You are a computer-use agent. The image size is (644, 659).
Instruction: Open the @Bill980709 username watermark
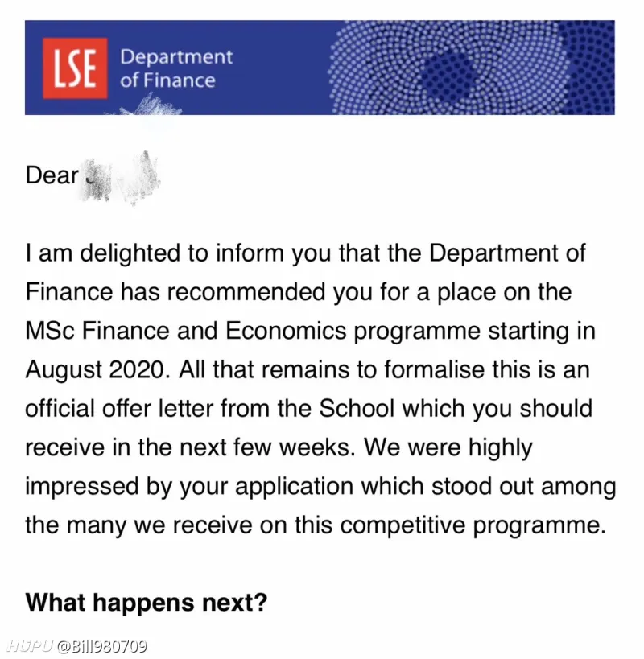102,646
